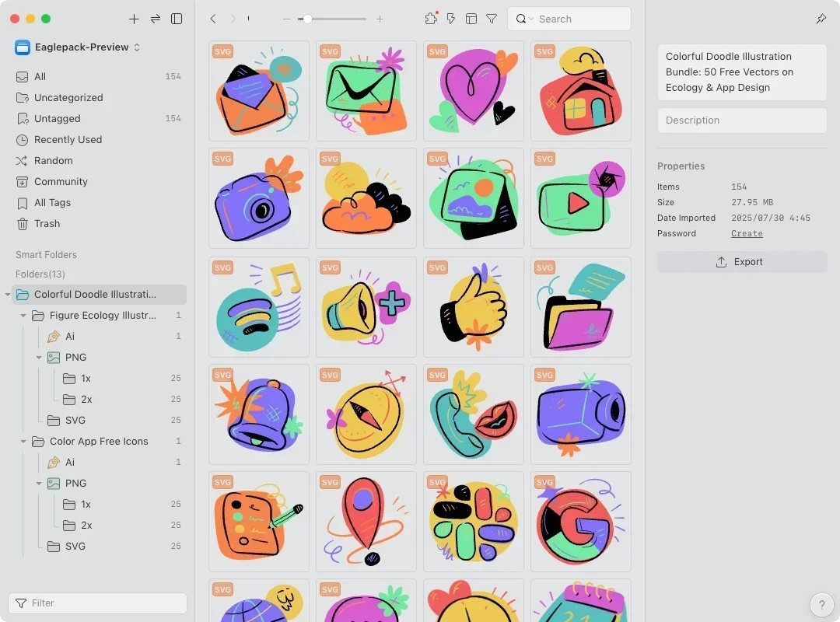Select the thumbs-up SVG thumbnail
The width and height of the screenshot is (840, 622).
[x=474, y=307]
